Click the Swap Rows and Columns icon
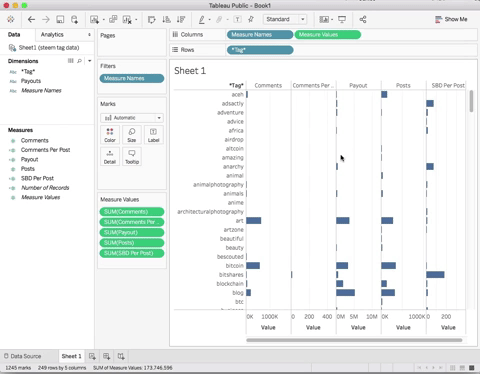This screenshot has height=374, width=480. pos(152,19)
